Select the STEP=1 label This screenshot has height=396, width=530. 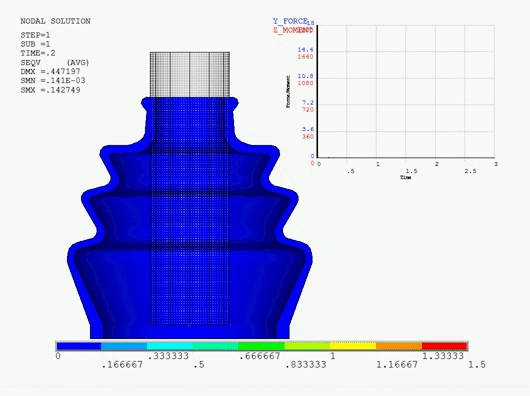pos(35,35)
